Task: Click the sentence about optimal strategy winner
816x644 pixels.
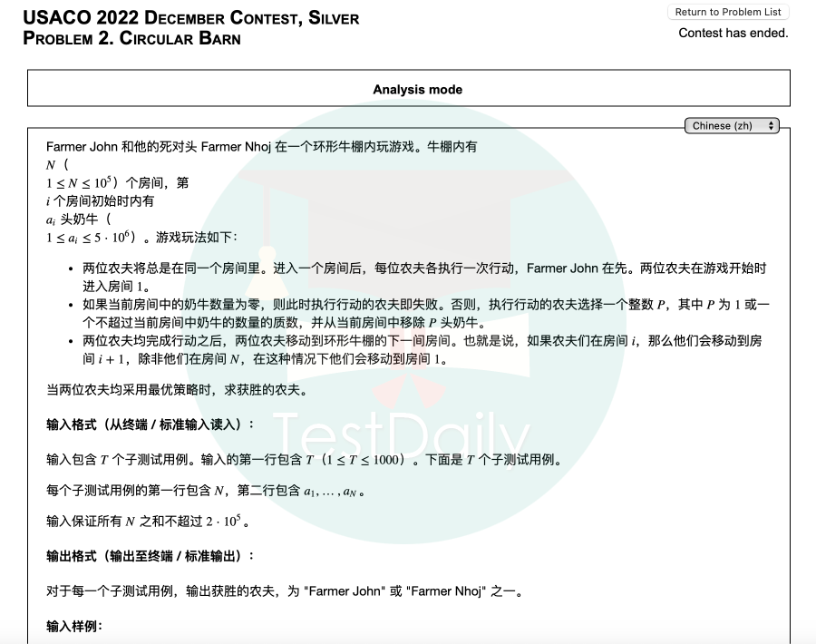Action: pos(177,390)
